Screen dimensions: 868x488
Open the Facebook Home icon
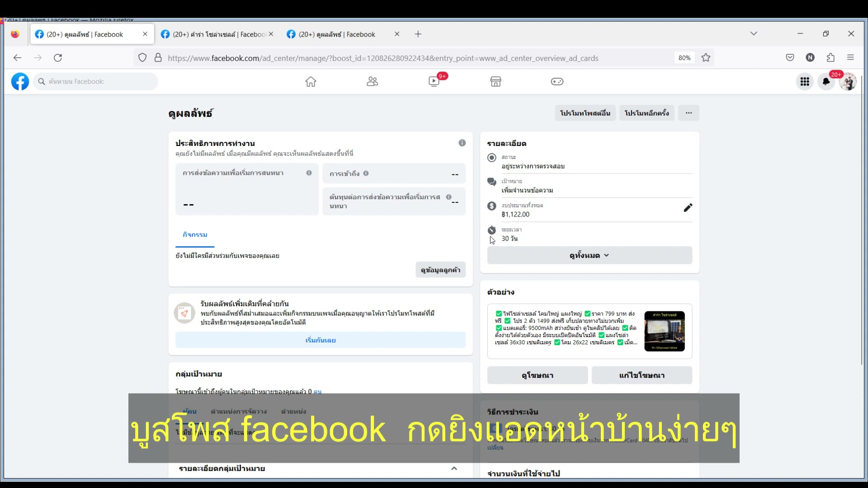pos(311,81)
